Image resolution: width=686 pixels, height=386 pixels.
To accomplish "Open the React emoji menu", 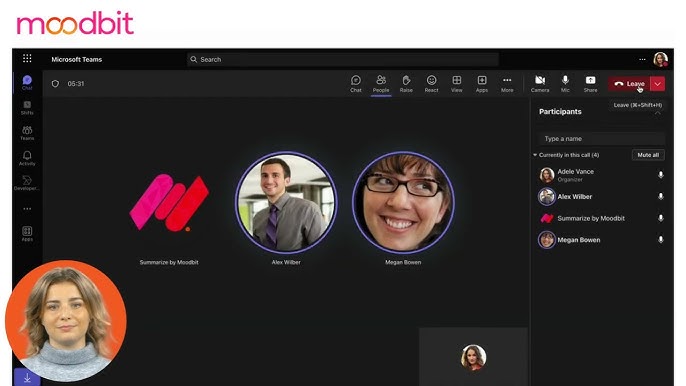I will pos(431,84).
